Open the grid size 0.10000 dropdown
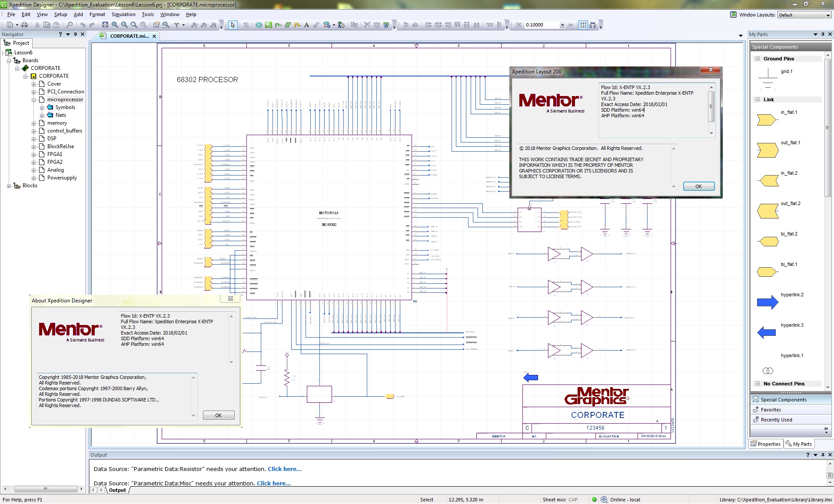Viewport: 834px width, 504px height. pyautogui.click(x=562, y=25)
